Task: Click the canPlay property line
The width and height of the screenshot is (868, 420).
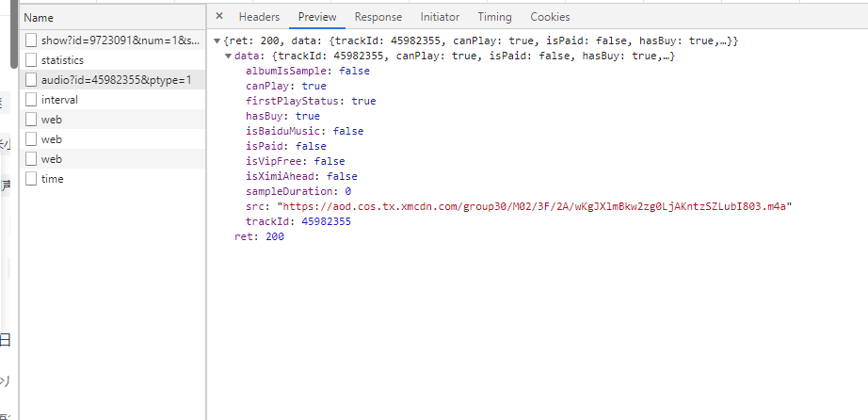Action: click(x=286, y=86)
